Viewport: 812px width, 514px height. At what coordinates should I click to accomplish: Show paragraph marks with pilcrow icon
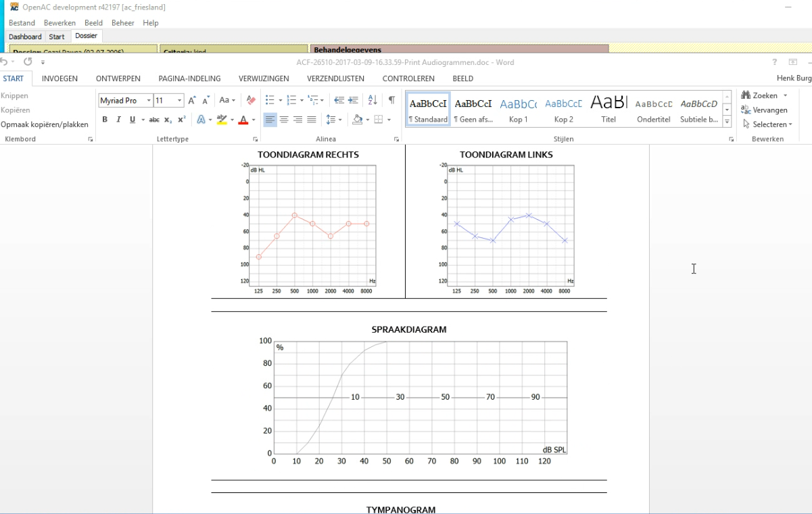tap(391, 100)
